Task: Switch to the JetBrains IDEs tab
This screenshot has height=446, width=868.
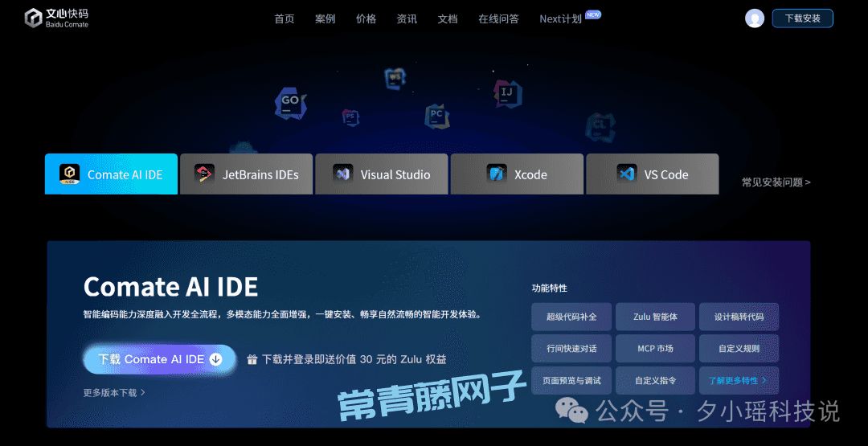Action: (x=247, y=174)
